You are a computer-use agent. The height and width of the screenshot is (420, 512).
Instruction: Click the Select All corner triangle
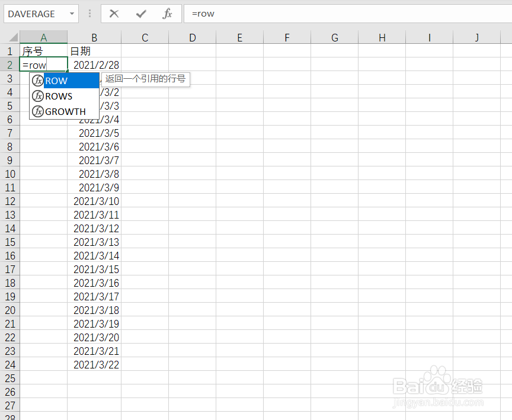point(12,37)
